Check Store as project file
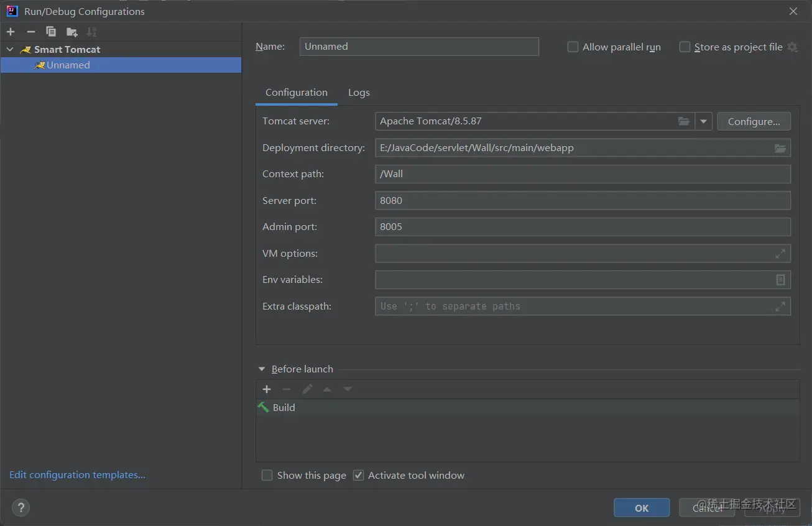This screenshot has height=526, width=812. [685, 47]
